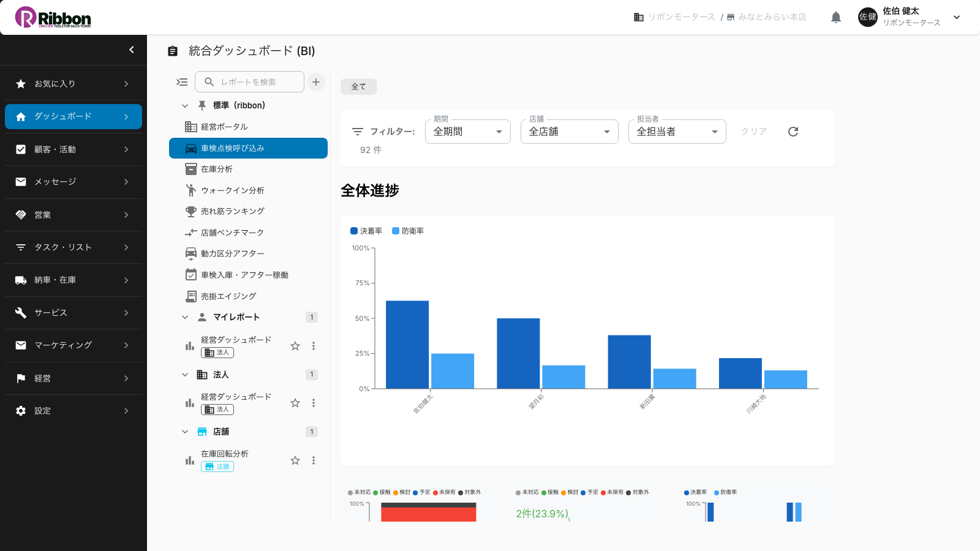This screenshot has width=980, height=551.
Task: Open more options for 経営ダッシュボード under マイレポート
Action: click(x=314, y=346)
